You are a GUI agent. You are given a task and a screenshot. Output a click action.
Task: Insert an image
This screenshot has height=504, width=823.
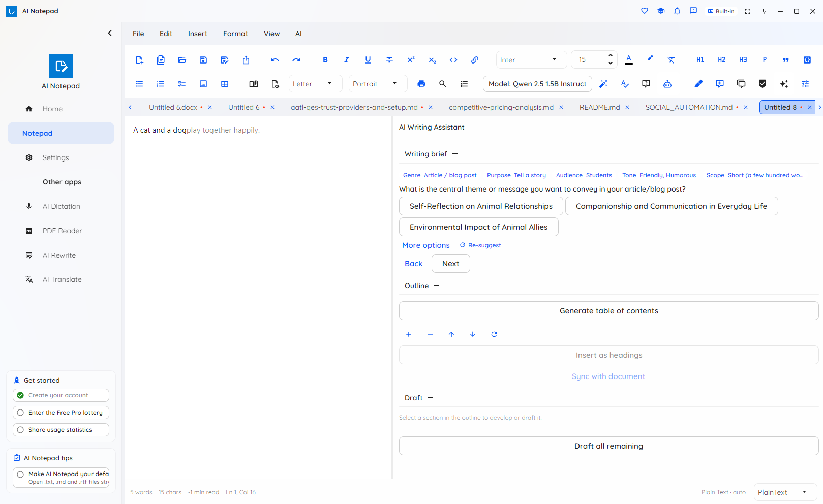[203, 84]
